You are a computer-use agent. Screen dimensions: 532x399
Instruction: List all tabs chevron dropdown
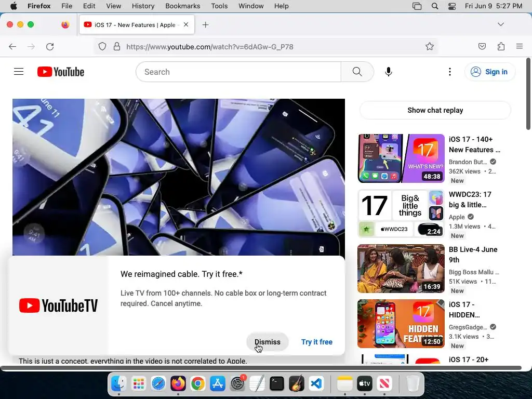click(x=501, y=24)
